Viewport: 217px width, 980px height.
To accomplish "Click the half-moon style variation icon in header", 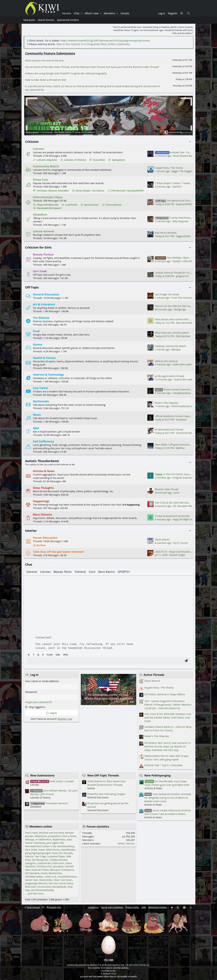I will coord(182,13).
